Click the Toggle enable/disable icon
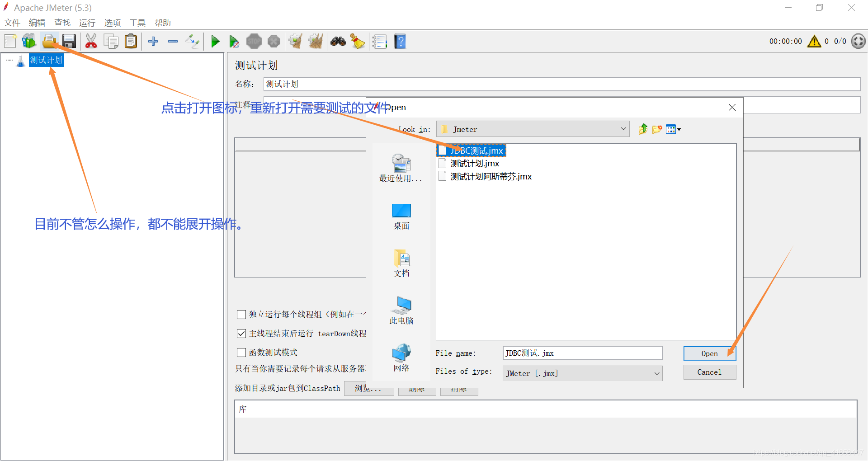Viewport: 868px width, 461px height. pos(193,42)
